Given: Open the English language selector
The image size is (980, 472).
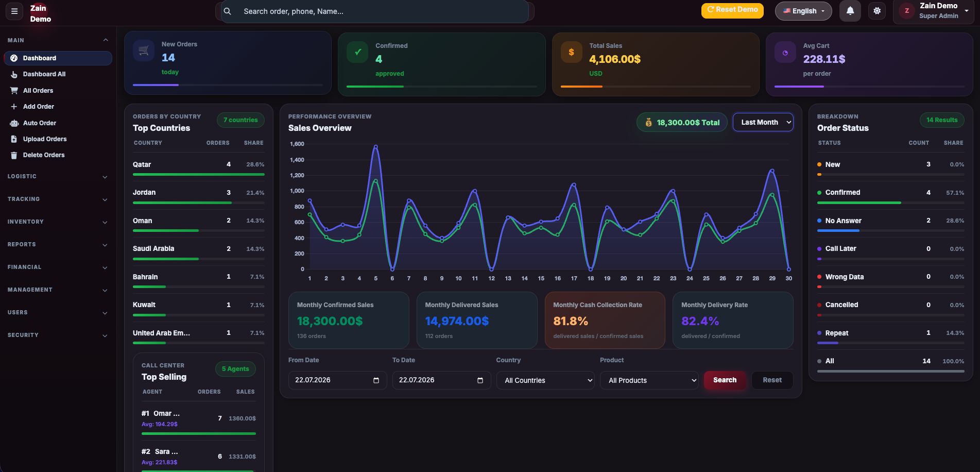Looking at the screenshot, I should tap(803, 11).
